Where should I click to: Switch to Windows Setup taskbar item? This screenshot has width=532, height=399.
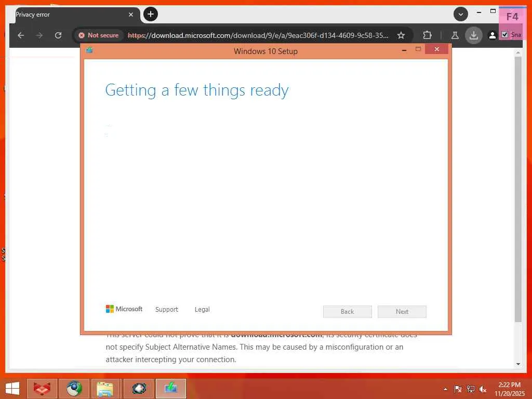[x=170, y=389]
